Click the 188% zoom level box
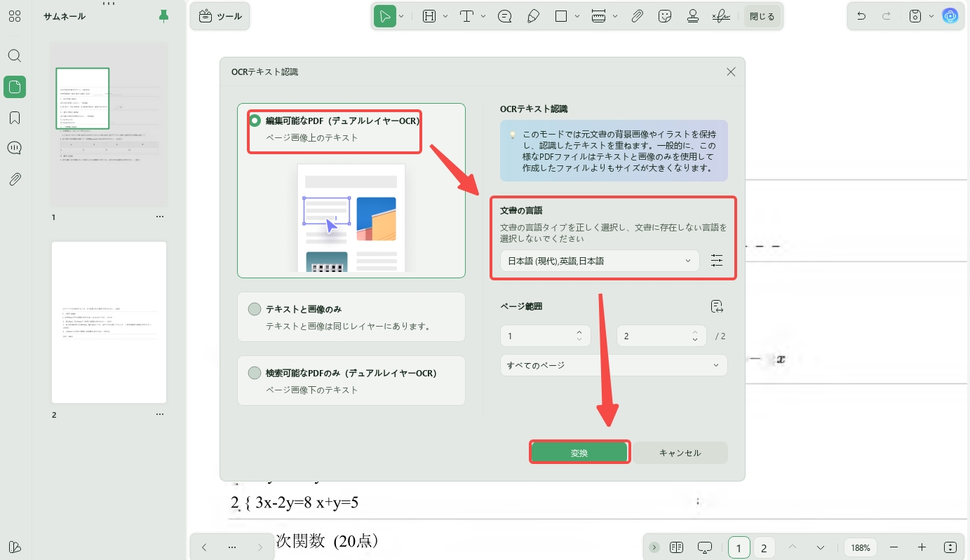Screen dimensions: 970x560 [861, 547]
